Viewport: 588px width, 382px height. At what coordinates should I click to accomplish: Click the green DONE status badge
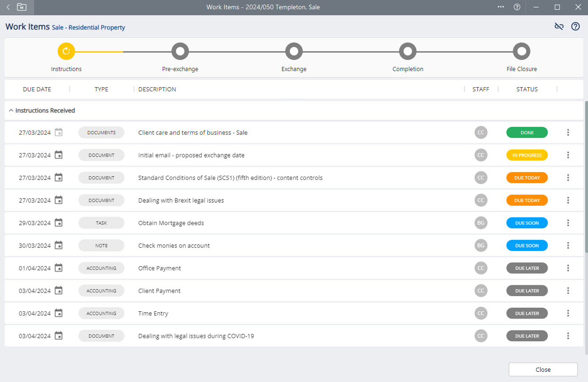coord(527,132)
